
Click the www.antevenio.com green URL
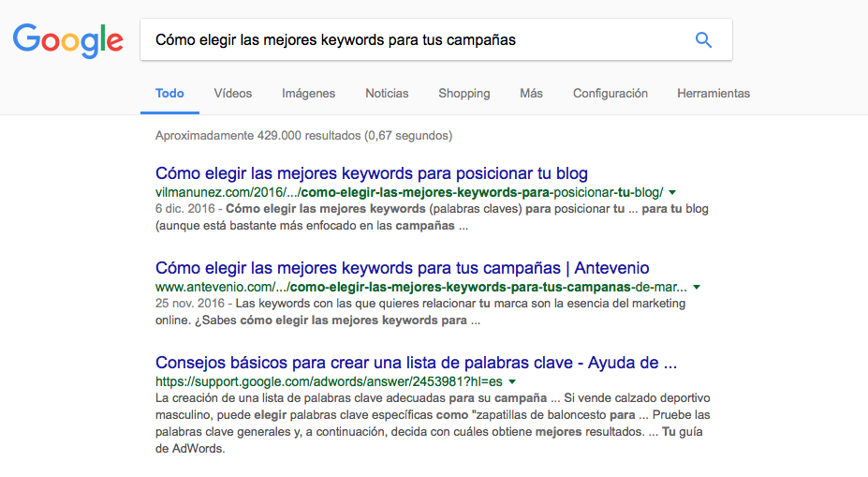(x=420, y=287)
